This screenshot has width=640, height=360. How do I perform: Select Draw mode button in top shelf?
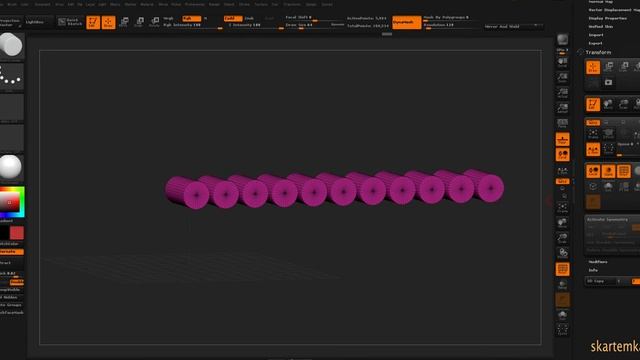coord(109,22)
